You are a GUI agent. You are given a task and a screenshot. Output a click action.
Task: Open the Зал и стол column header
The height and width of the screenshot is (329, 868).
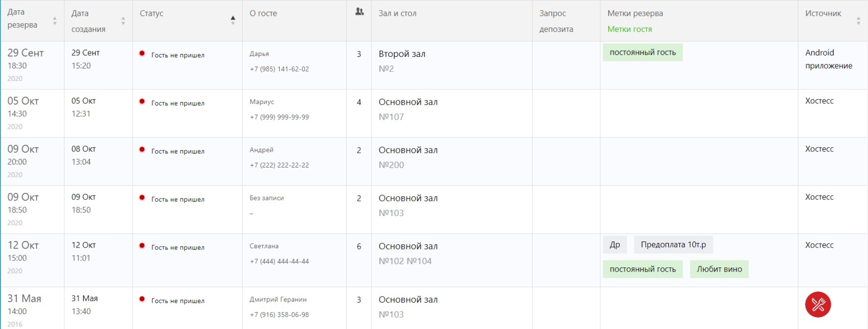[397, 13]
